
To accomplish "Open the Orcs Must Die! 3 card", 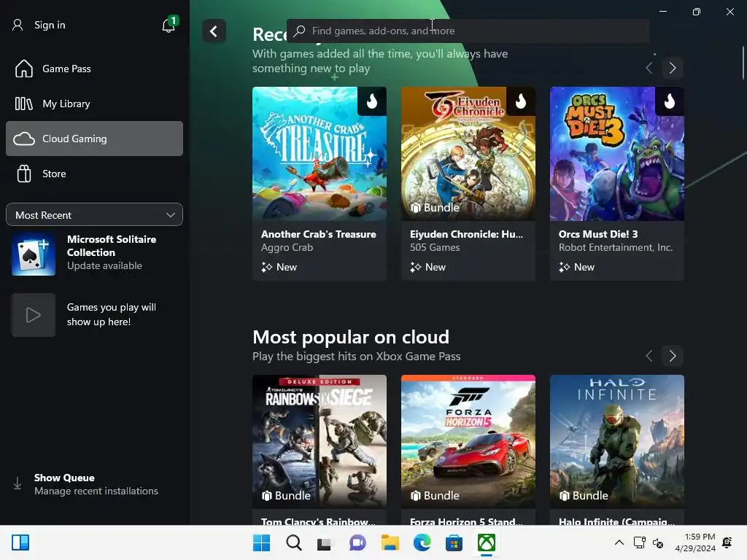I will [x=617, y=184].
